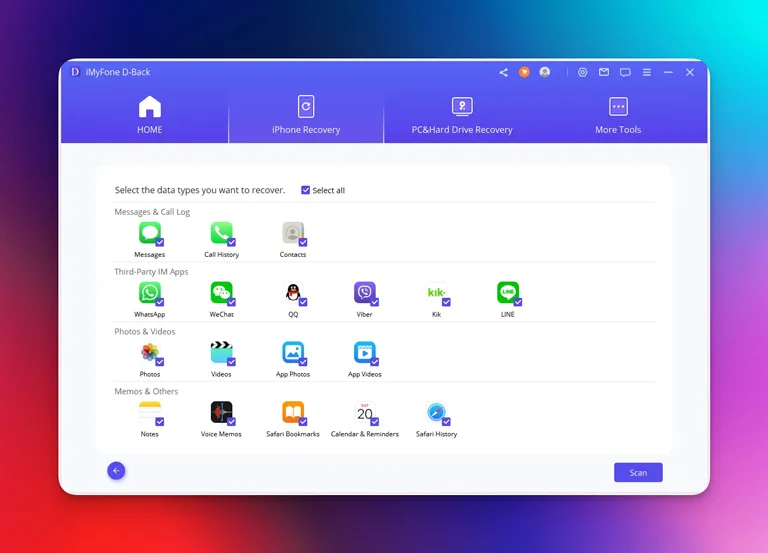
Task: Click the Messages app icon
Action: [x=150, y=233]
